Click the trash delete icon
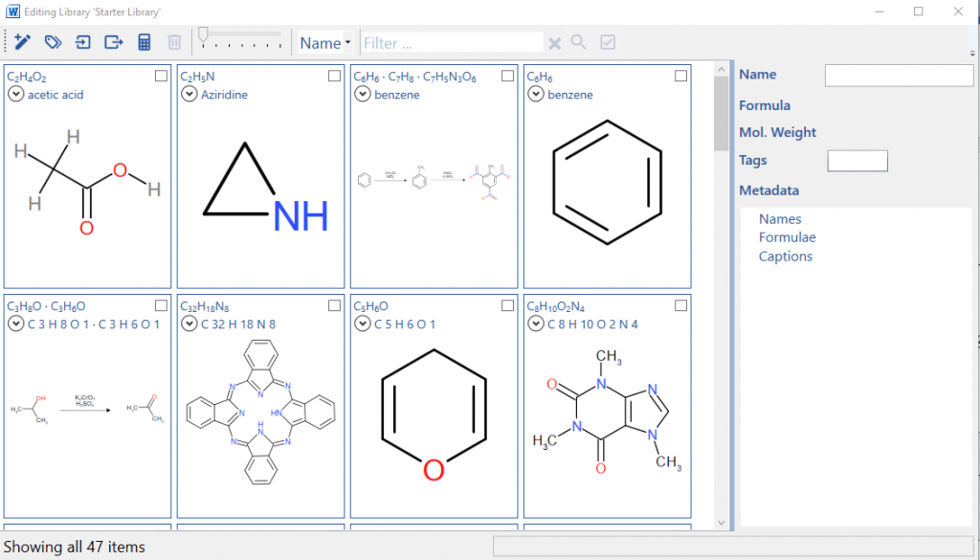The width and height of the screenshot is (980, 560). [x=174, y=42]
